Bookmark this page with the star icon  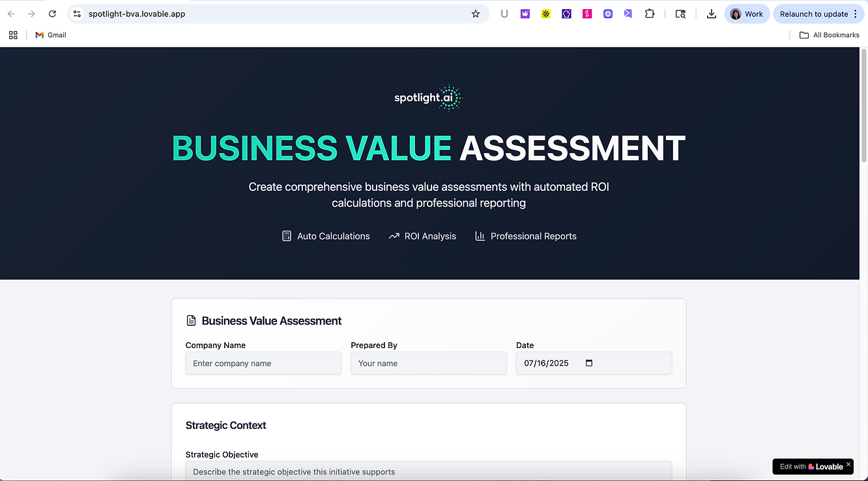(476, 14)
